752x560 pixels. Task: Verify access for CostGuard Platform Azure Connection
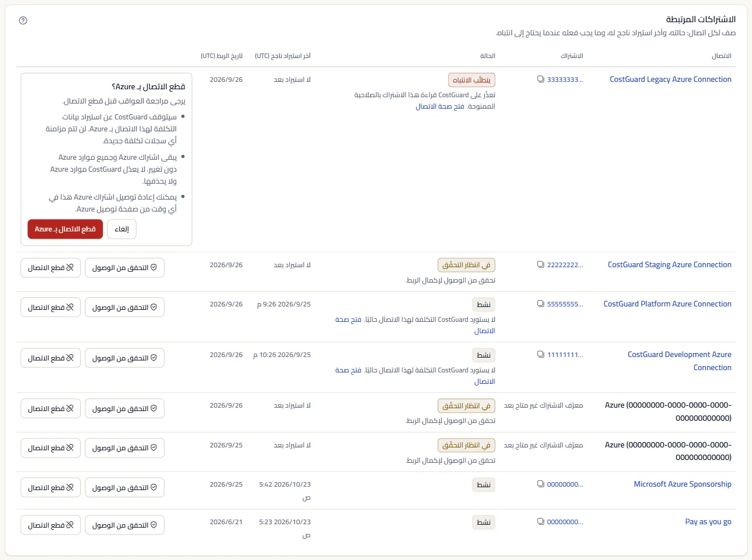124,308
